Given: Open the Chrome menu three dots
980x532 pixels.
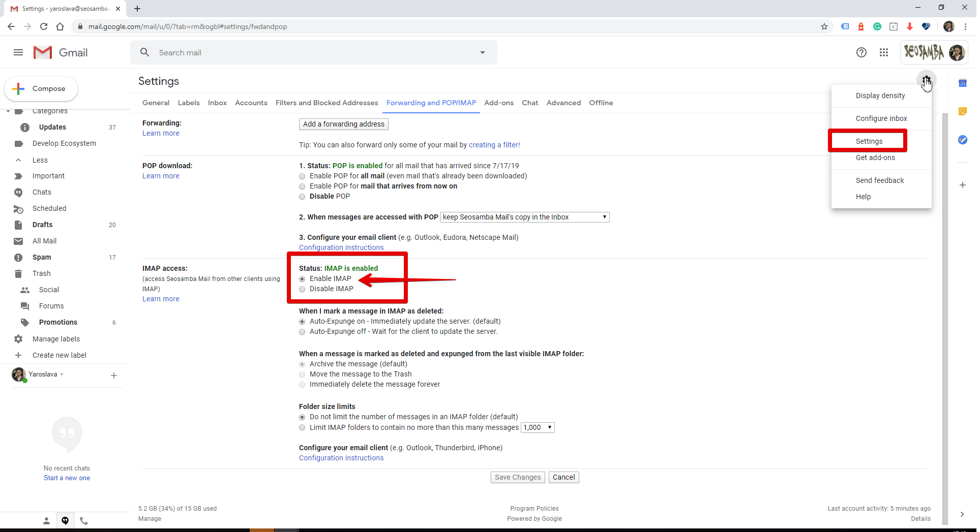Looking at the screenshot, I should (965, 26).
